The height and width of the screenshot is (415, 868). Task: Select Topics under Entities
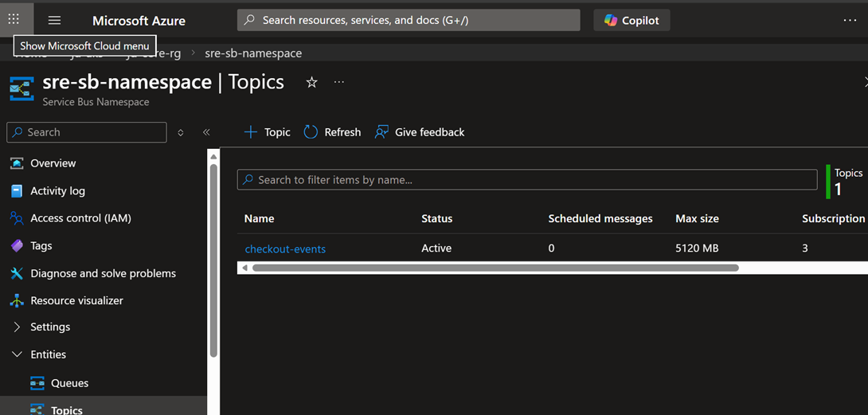[x=67, y=410]
